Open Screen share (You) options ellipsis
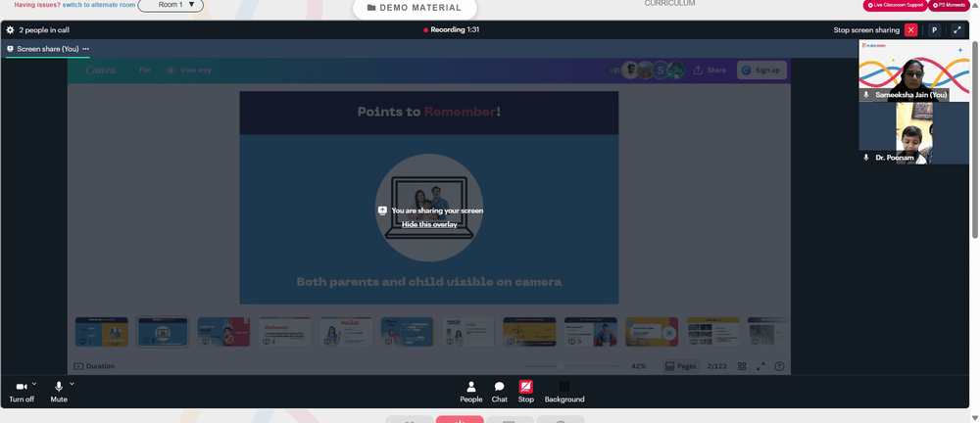 (x=85, y=49)
